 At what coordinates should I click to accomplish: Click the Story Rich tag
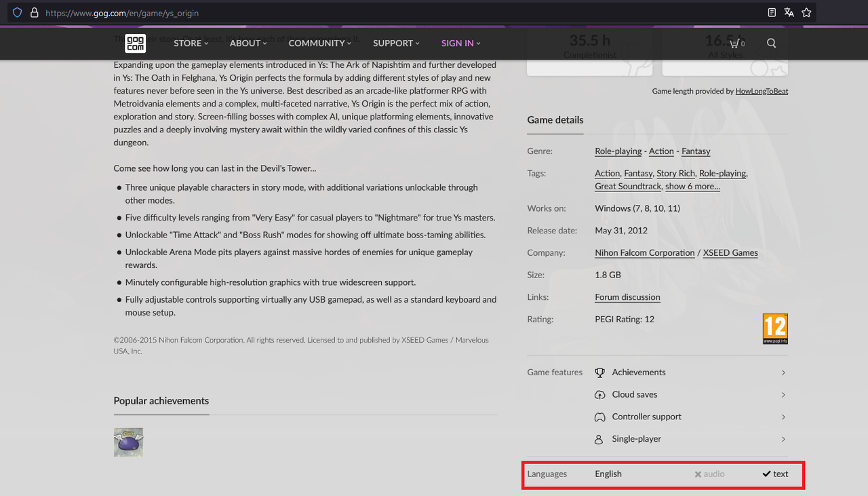(x=675, y=174)
